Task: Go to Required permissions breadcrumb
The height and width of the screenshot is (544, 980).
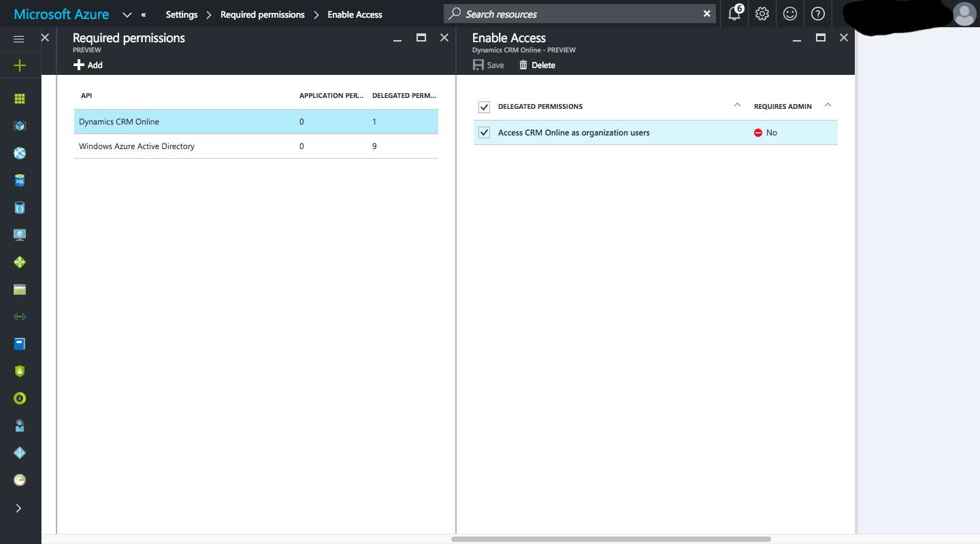Action: point(263,14)
